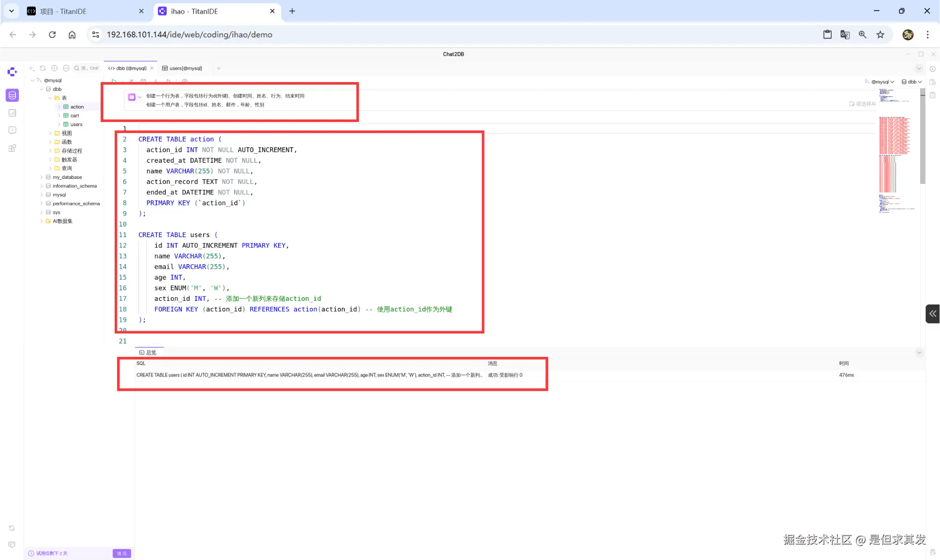
Task: Switch to users[@mysql] tab
Action: point(182,68)
